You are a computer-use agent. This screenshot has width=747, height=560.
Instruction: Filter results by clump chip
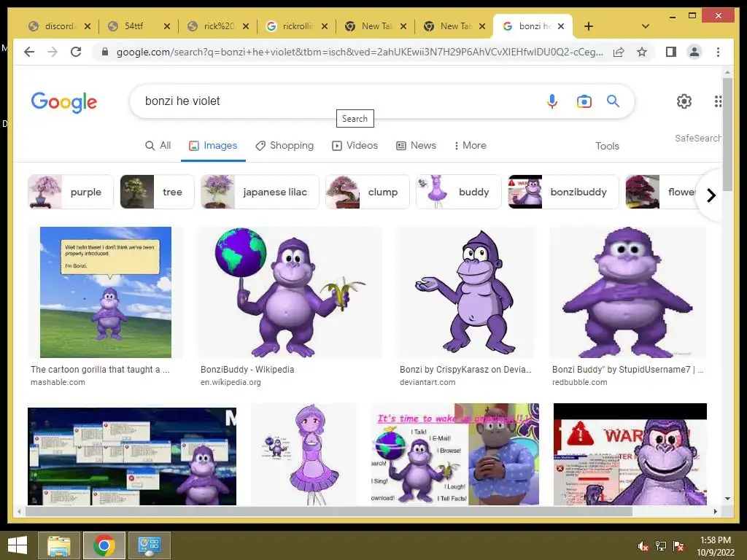coord(368,192)
